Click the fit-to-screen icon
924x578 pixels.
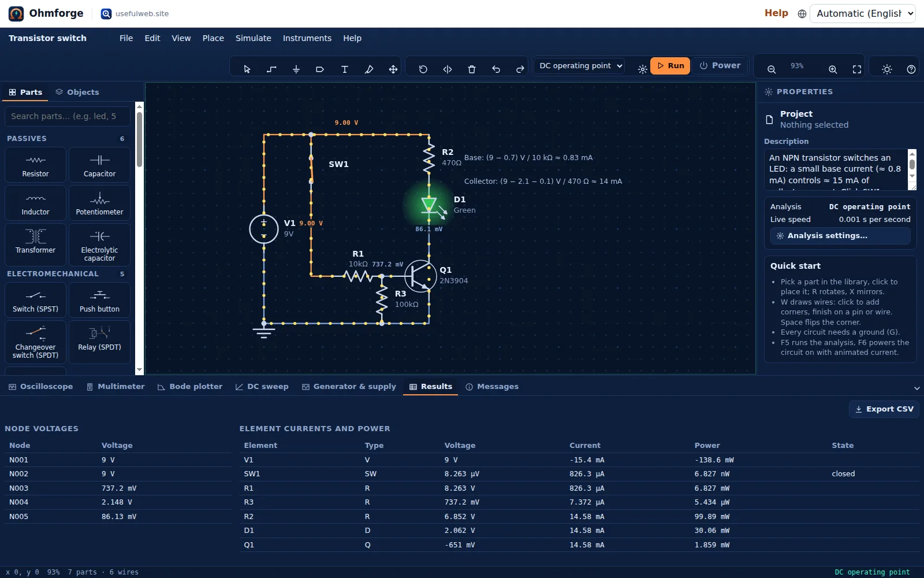coord(857,69)
